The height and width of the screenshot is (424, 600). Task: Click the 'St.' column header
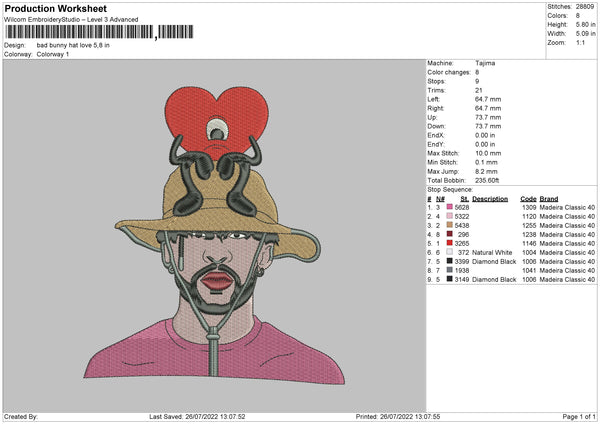click(465, 199)
